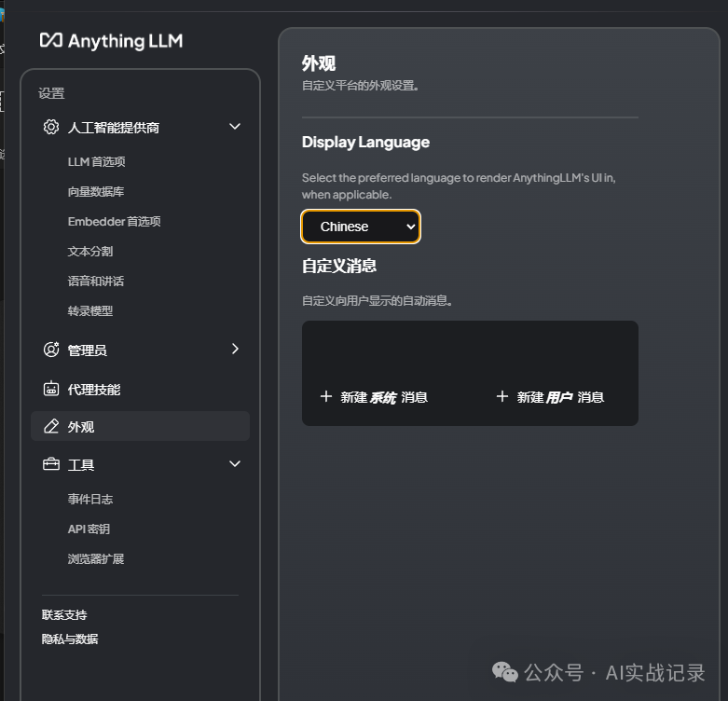This screenshot has height=701, width=728.
Task: Click the 联系支持 link
Action: pyautogui.click(x=64, y=614)
